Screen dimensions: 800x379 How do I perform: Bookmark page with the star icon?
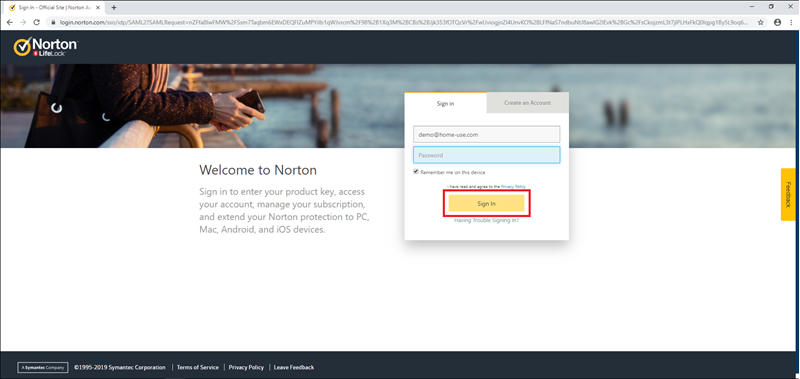tap(761, 22)
